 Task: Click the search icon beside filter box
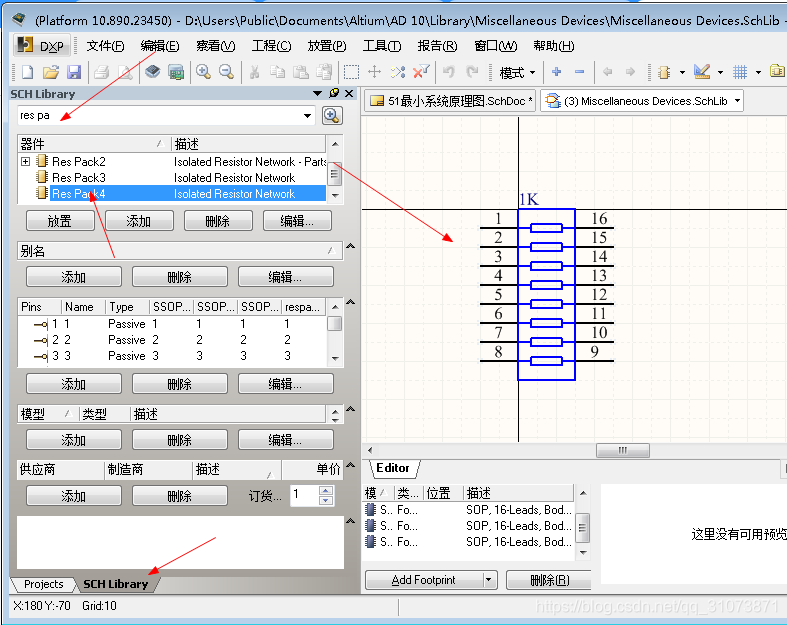[333, 116]
